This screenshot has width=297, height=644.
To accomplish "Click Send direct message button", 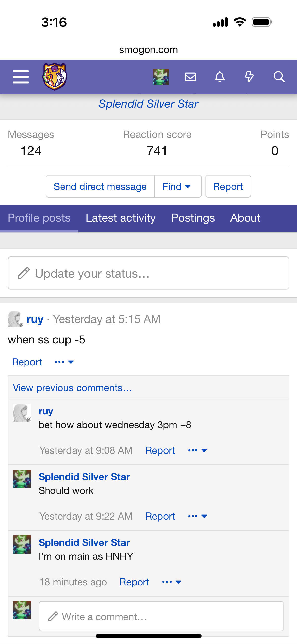I will 100,186.
